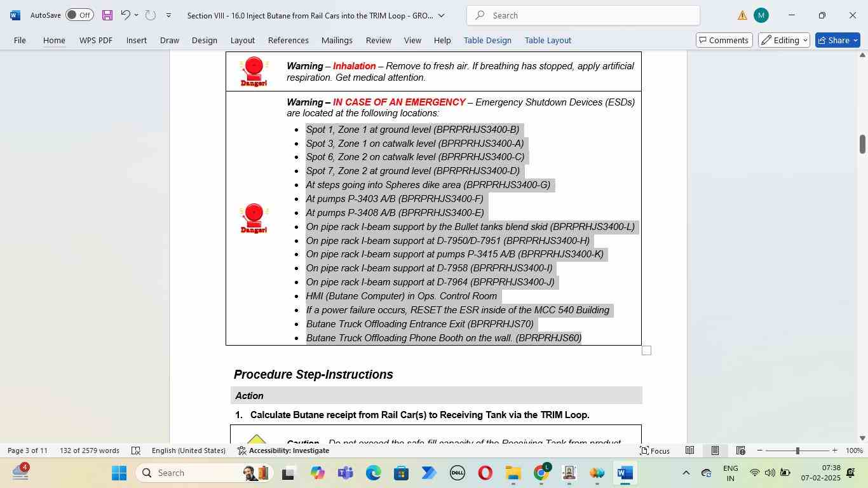Open the WPS PDF tab
Viewport: 868px width, 488px height.
pos(96,40)
